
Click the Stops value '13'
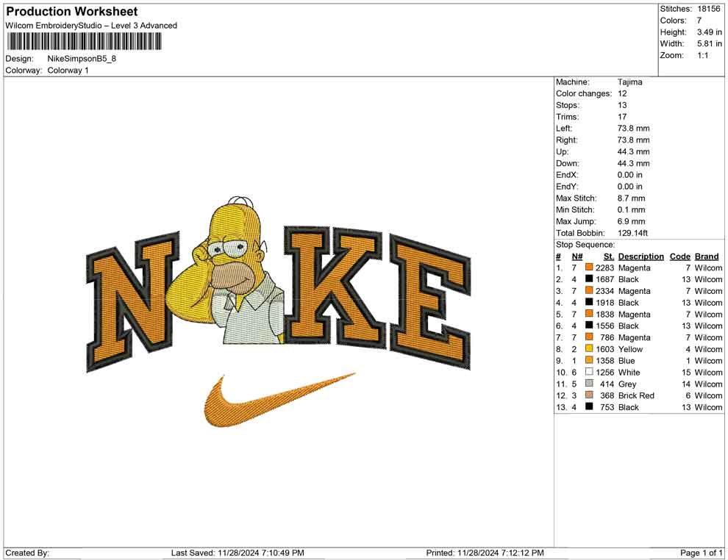point(622,105)
